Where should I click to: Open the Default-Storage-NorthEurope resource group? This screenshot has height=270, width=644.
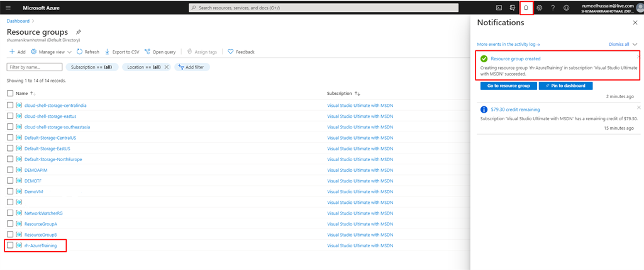[53, 159]
